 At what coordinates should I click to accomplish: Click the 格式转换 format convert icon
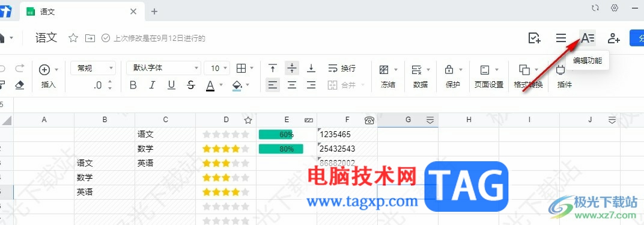pyautogui.click(x=524, y=70)
